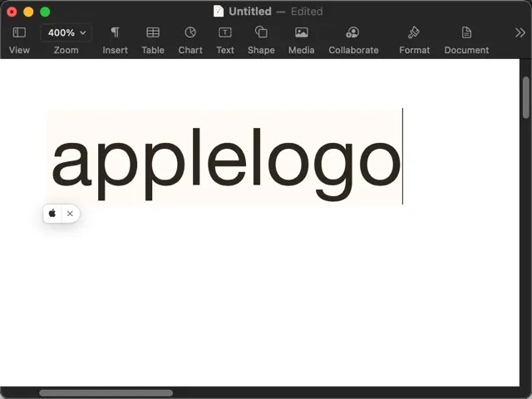Click the document proxy icon in title bar
The width and height of the screenshot is (532, 399).
point(218,11)
